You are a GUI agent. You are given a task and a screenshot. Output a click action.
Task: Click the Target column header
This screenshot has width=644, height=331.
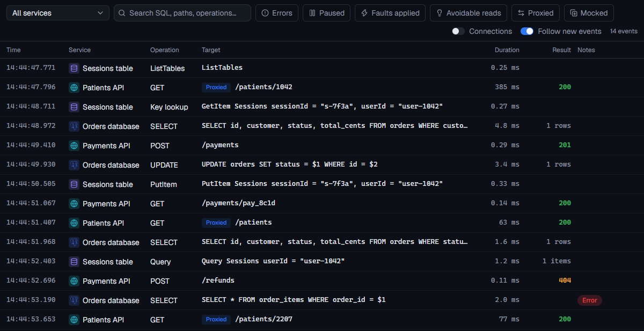point(211,50)
